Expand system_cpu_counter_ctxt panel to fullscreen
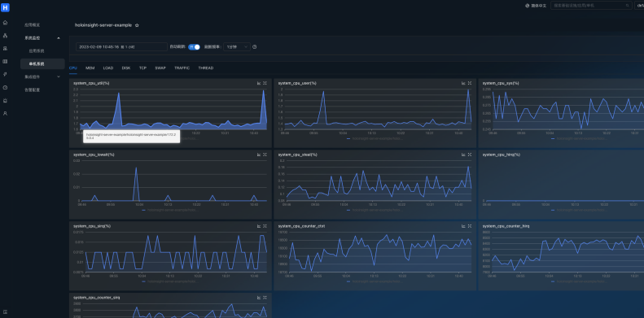Image resolution: width=644 pixels, height=318 pixels. click(x=470, y=226)
